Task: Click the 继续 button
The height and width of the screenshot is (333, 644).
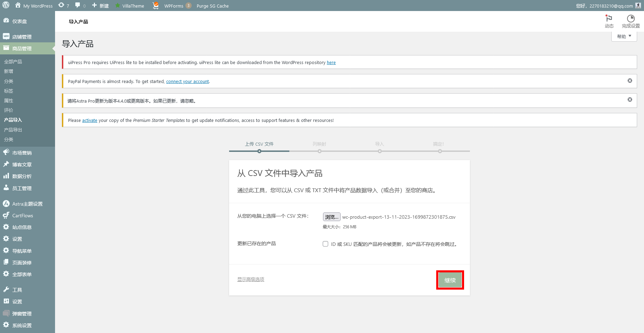Action: point(450,280)
